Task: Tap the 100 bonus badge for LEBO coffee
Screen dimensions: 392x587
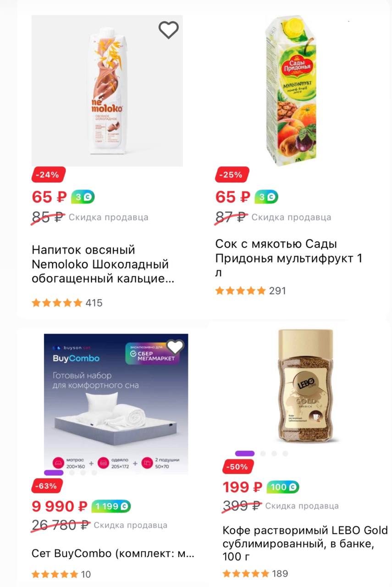Action: coord(282,487)
